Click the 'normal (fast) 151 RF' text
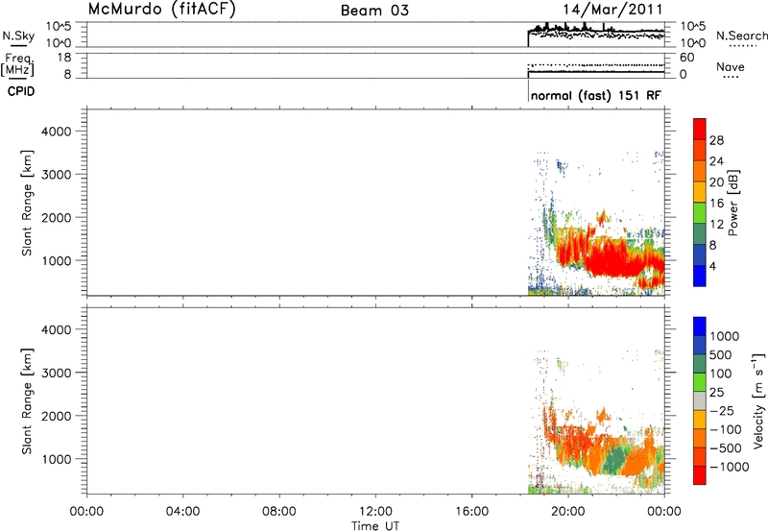 595,95
